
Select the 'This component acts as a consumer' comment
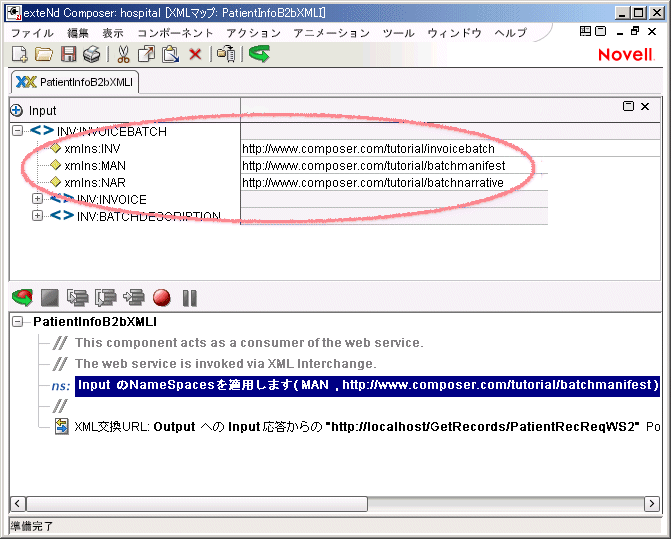pyautogui.click(x=249, y=343)
